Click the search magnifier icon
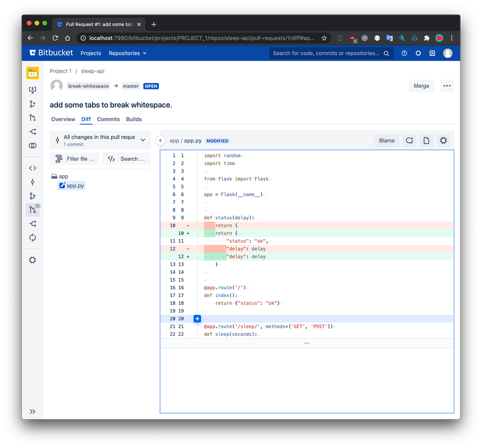 (386, 53)
